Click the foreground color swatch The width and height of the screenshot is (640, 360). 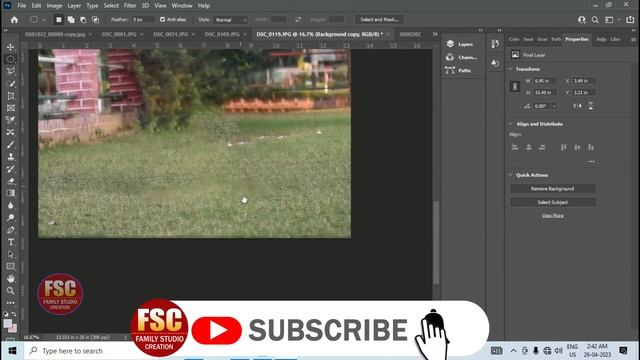(x=7, y=323)
